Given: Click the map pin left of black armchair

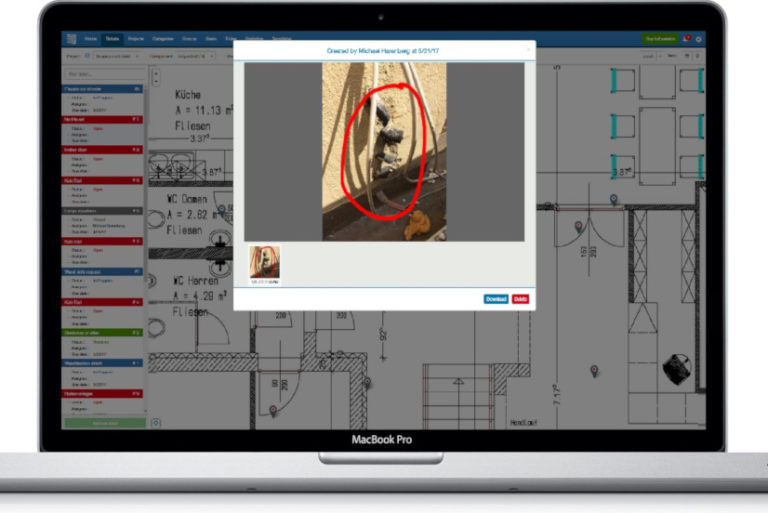Looking at the screenshot, I should 594,371.
